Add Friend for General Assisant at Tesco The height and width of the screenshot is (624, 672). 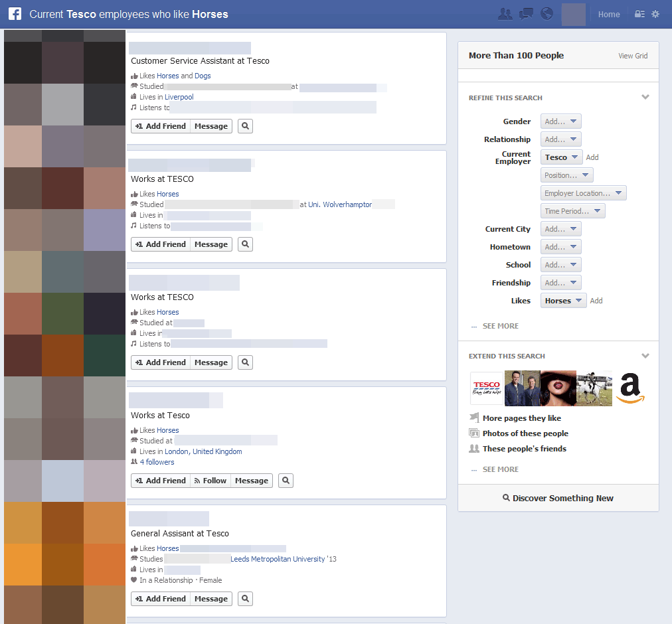click(161, 599)
